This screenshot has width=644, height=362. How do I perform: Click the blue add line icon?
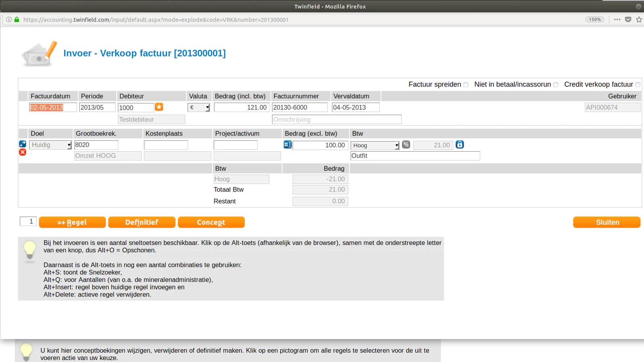pos(23,144)
